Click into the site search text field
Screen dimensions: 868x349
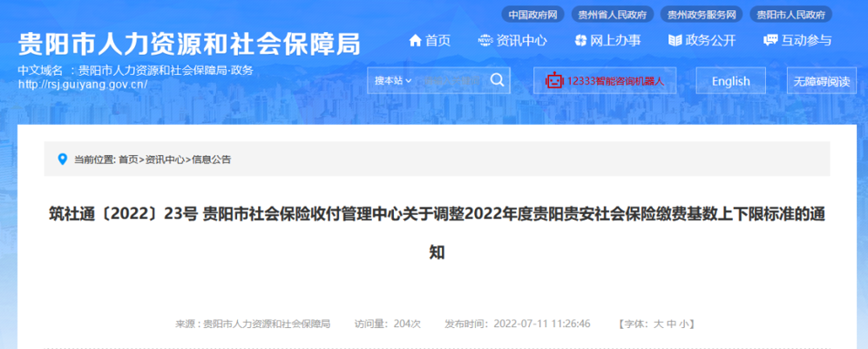(x=451, y=81)
